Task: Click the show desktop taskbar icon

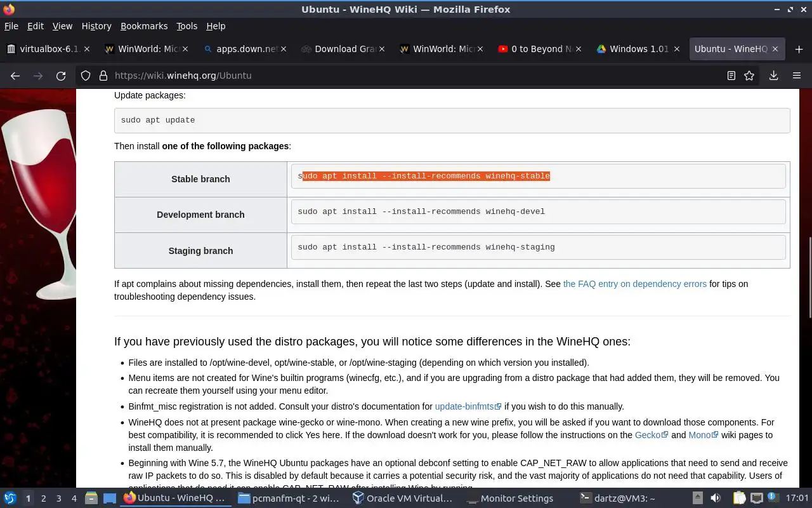Action: 110,498
